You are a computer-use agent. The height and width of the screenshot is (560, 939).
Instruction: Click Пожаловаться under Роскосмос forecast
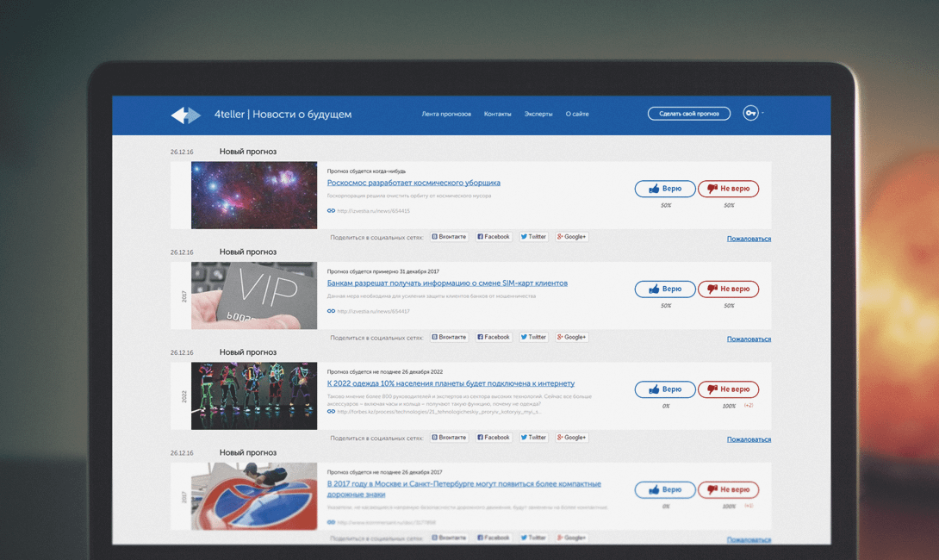point(749,239)
